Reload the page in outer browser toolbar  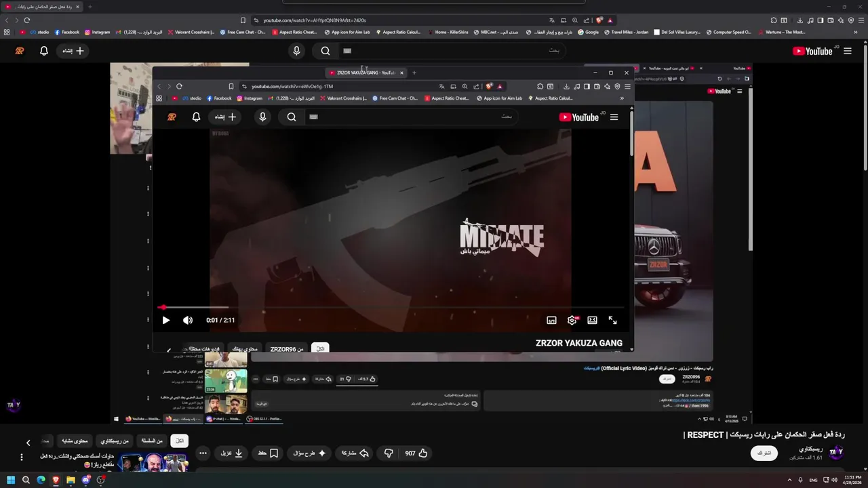(27, 20)
